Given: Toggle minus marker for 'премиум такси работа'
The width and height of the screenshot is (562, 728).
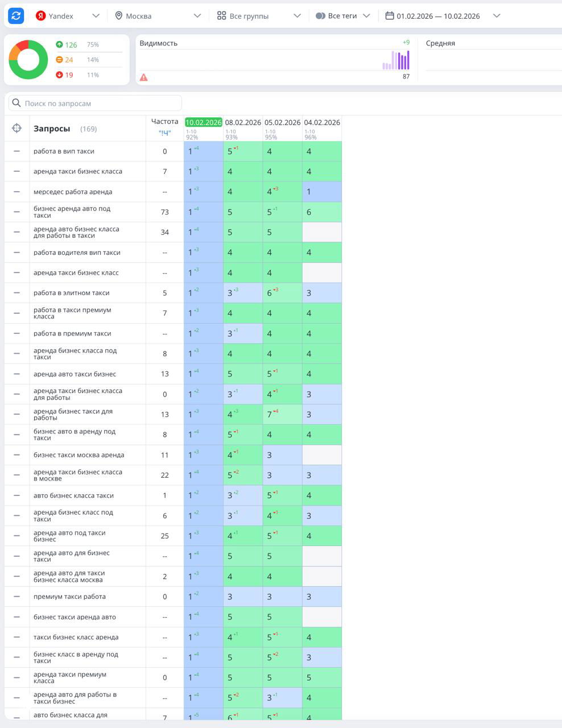Looking at the screenshot, I should coord(16,597).
